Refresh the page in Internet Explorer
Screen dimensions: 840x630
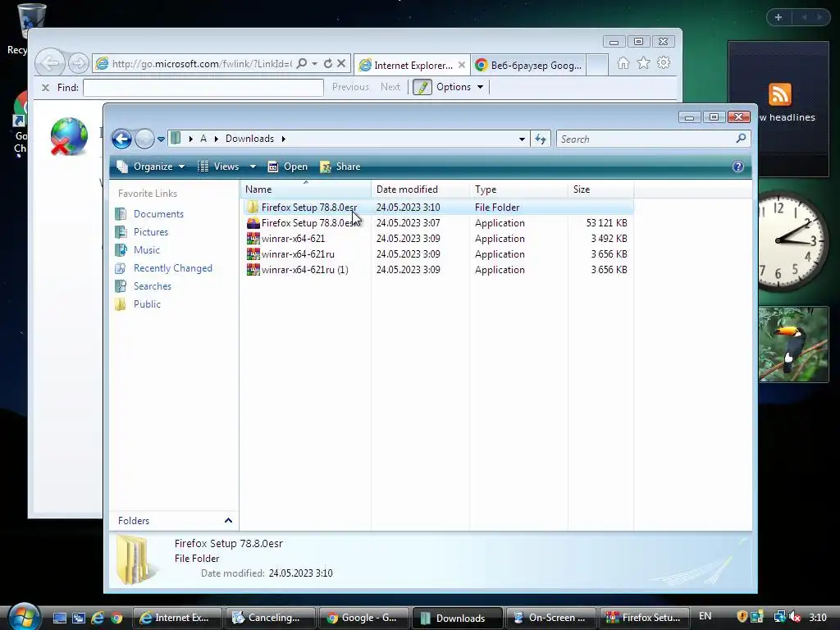(328, 63)
